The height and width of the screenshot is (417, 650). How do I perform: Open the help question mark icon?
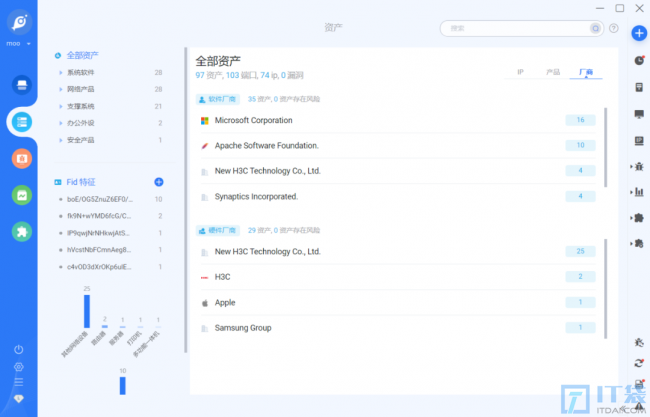point(614,28)
